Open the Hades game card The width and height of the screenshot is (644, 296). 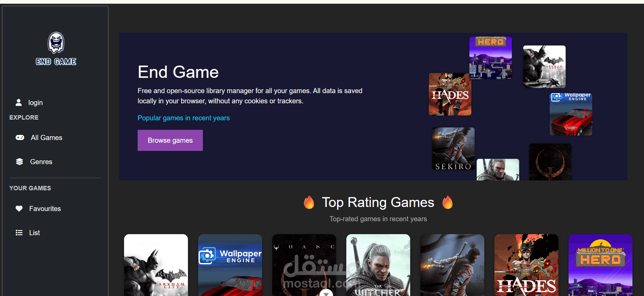point(526,265)
